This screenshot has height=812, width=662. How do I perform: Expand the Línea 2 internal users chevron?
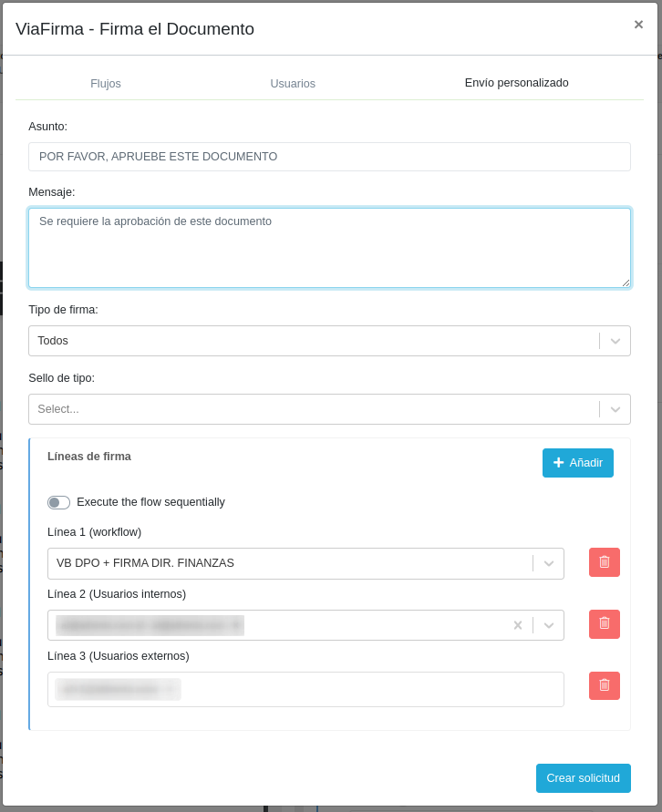click(549, 625)
